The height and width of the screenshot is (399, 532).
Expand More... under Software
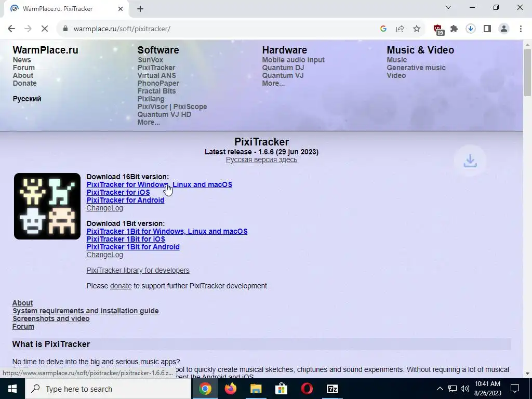149,122
